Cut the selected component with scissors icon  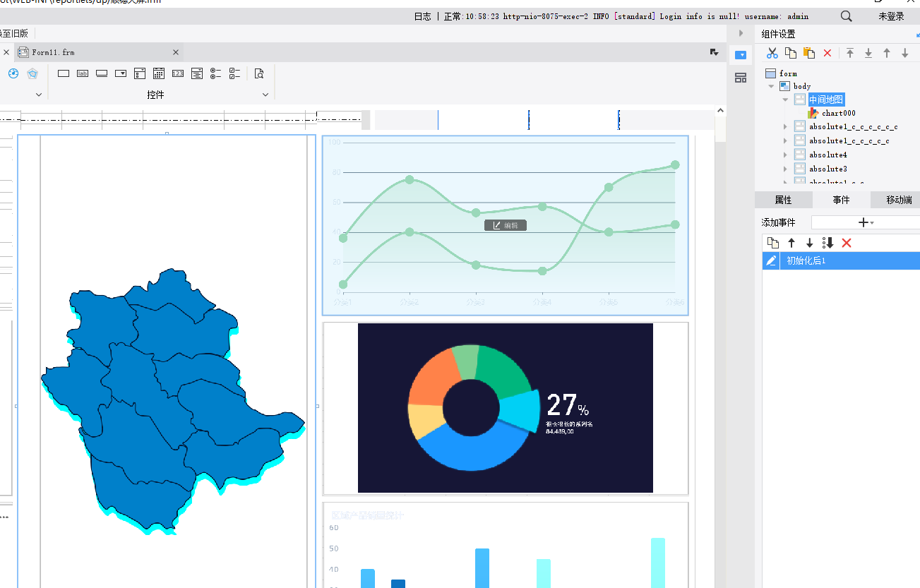pyautogui.click(x=772, y=53)
